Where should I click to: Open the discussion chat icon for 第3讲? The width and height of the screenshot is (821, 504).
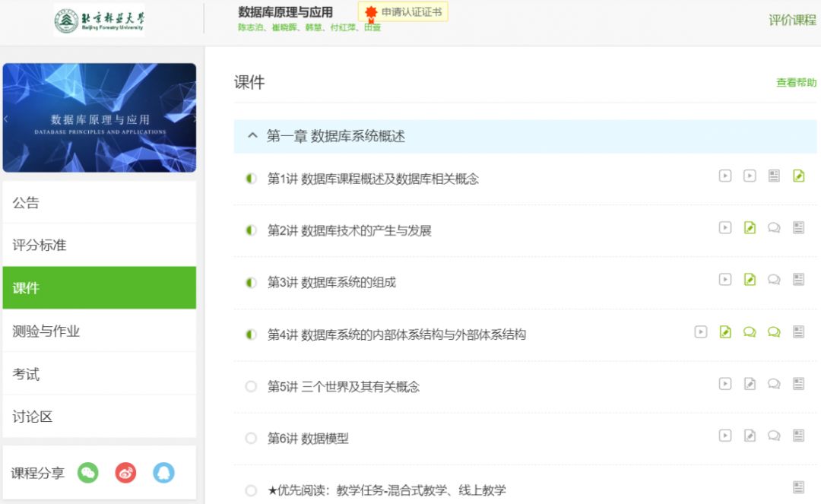[774, 279]
